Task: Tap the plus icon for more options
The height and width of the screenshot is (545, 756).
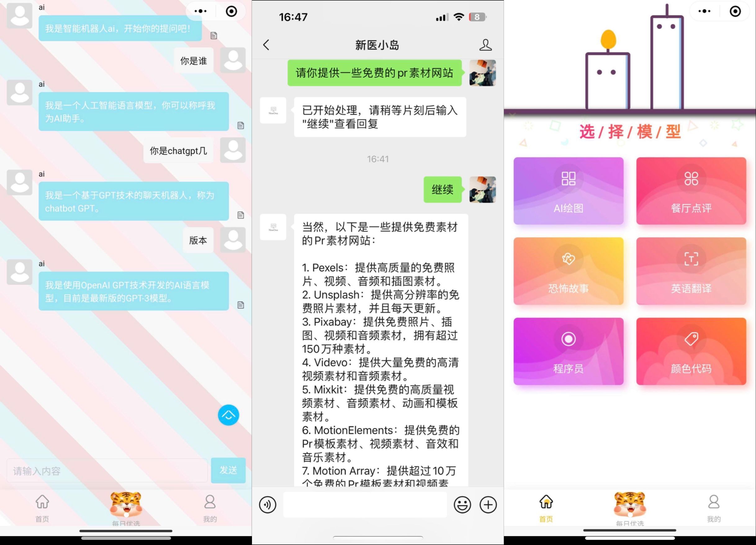Action: pyautogui.click(x=488, y=505)
